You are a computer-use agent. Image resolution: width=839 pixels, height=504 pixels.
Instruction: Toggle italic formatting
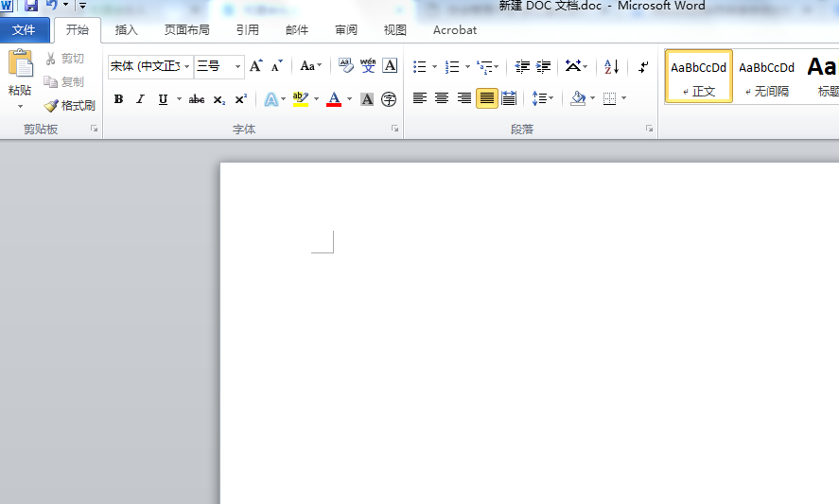pos(141,99)
